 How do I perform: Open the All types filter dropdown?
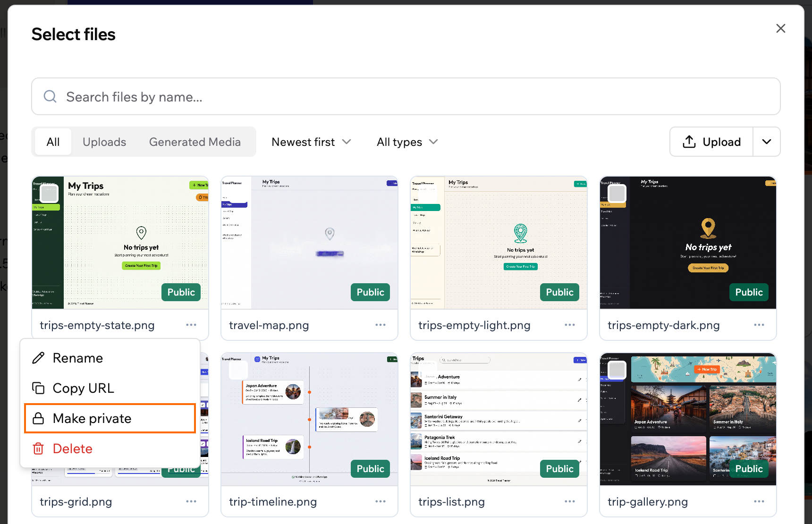407,142
